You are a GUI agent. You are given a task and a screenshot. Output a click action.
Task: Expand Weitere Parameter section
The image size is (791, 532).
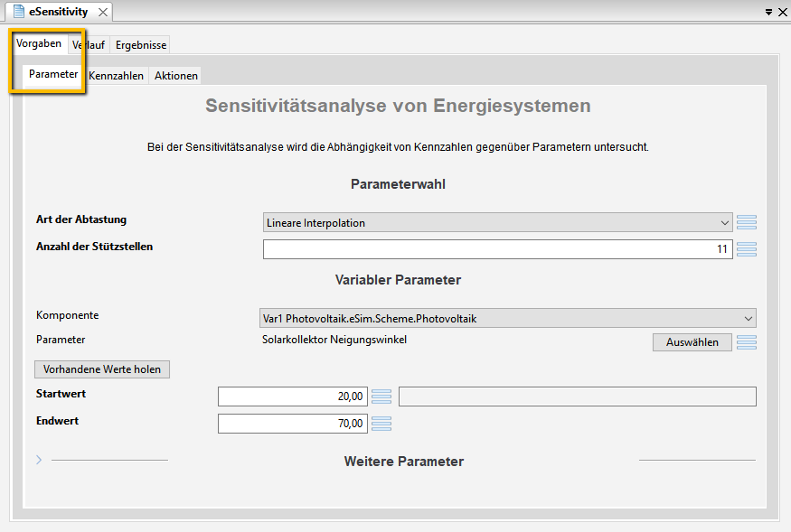[x=39, y=460]
